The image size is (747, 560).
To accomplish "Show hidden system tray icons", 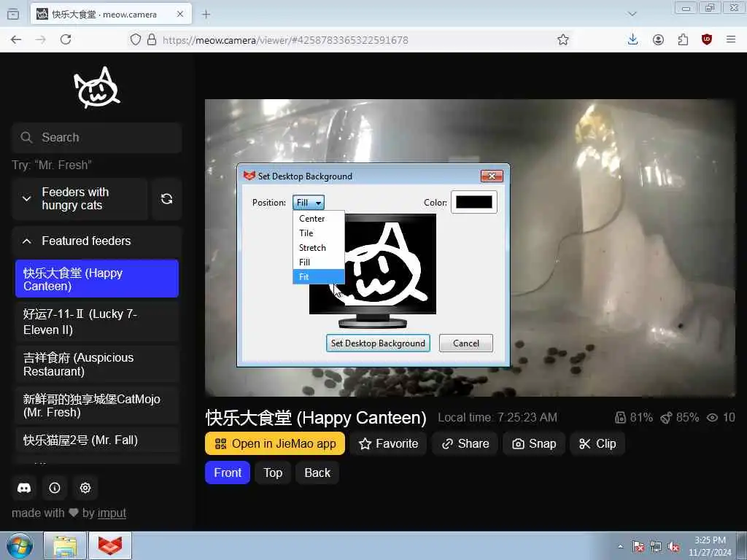I will [620, 546].
